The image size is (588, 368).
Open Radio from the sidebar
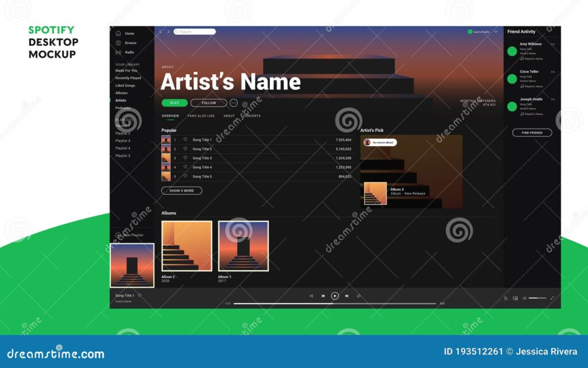coord(125,52)
